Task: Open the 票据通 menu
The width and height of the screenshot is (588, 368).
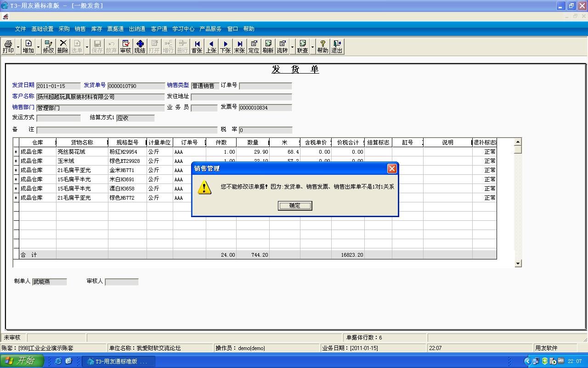Action: [115, 29]
